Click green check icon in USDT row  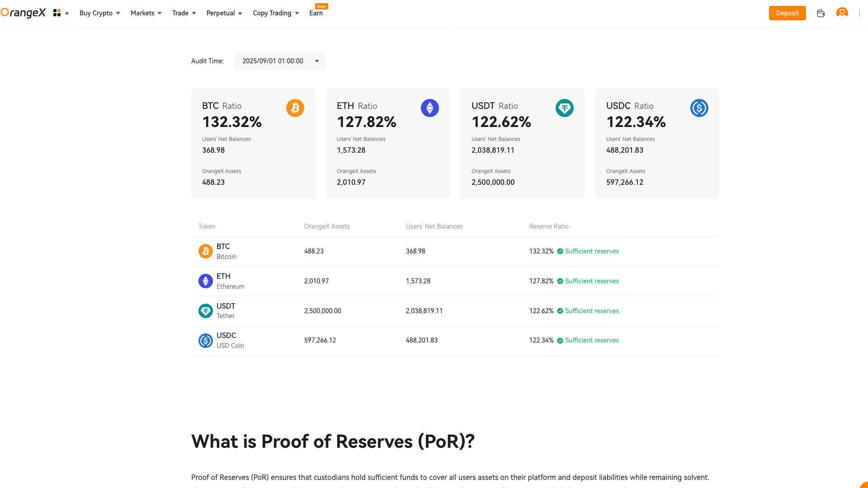pyautogui.click(x=560, y=311)
